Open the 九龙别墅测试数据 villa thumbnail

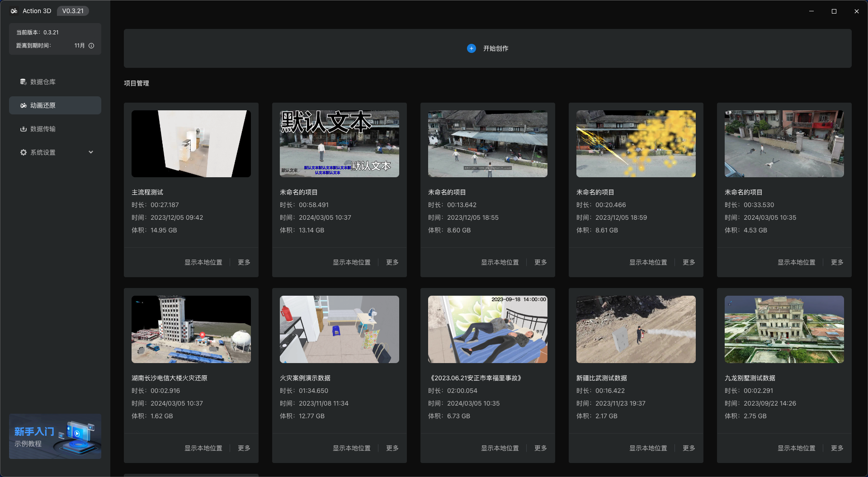pos(784,329)
